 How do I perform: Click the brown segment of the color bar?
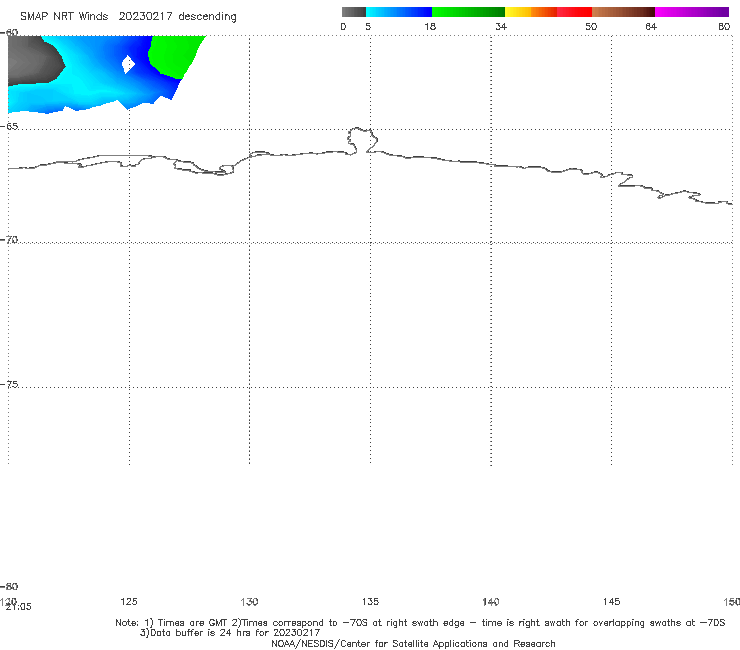tap(623, 12)
